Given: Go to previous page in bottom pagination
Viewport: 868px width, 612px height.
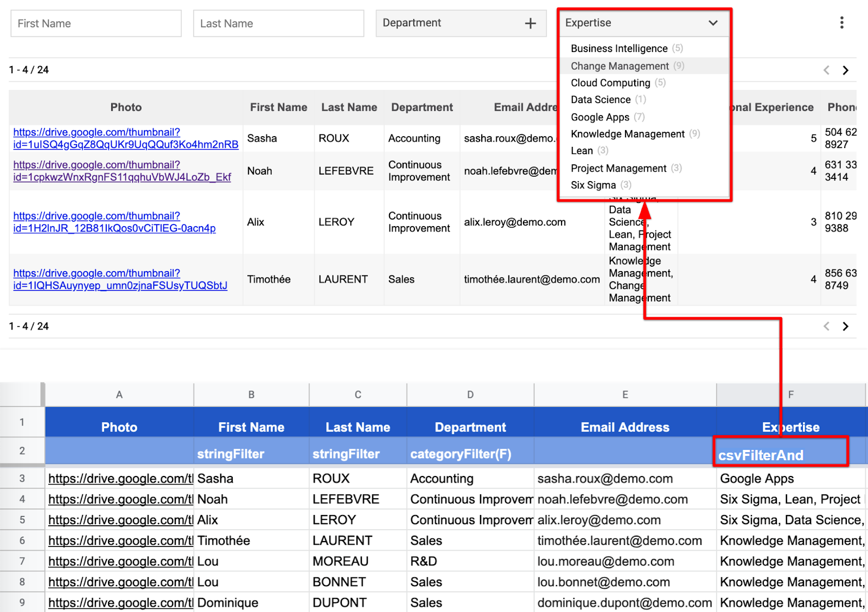Looking at the screenshot, I should (x=826, y=326).
